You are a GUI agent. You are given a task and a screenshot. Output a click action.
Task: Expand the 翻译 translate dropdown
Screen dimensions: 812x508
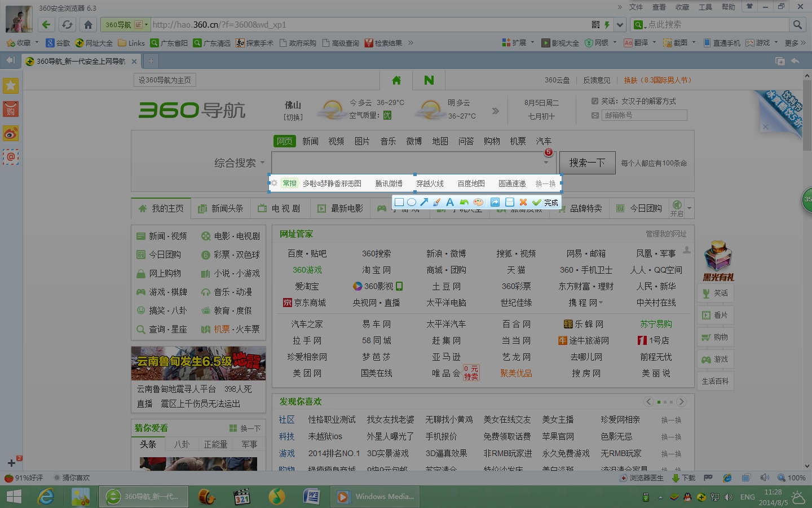click(654, 42)
